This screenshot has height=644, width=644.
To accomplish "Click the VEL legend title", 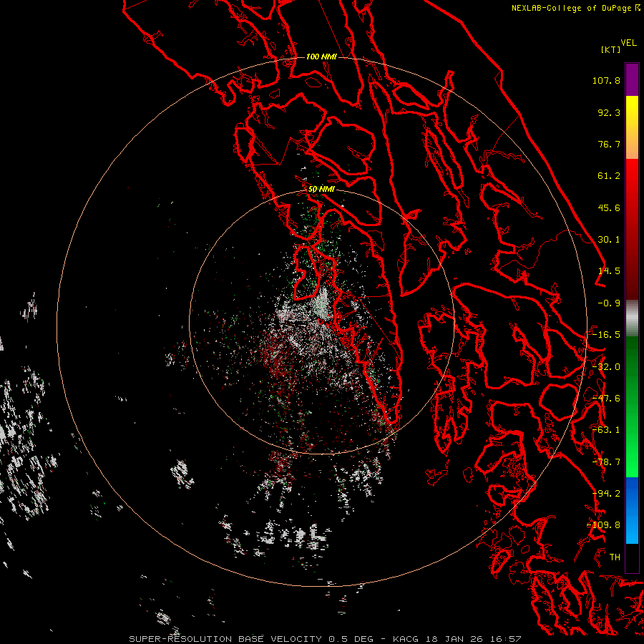I will coord(628,43).
